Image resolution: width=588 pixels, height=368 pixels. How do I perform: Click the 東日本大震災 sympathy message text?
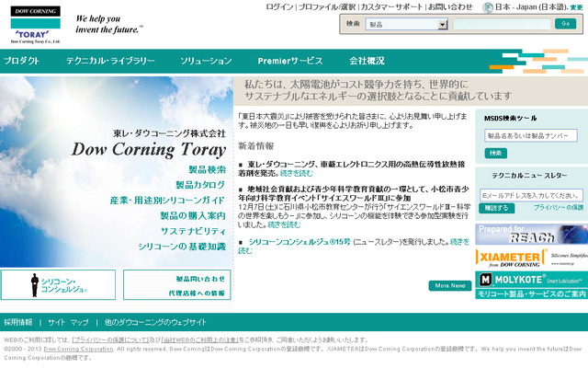coord(353,121)
